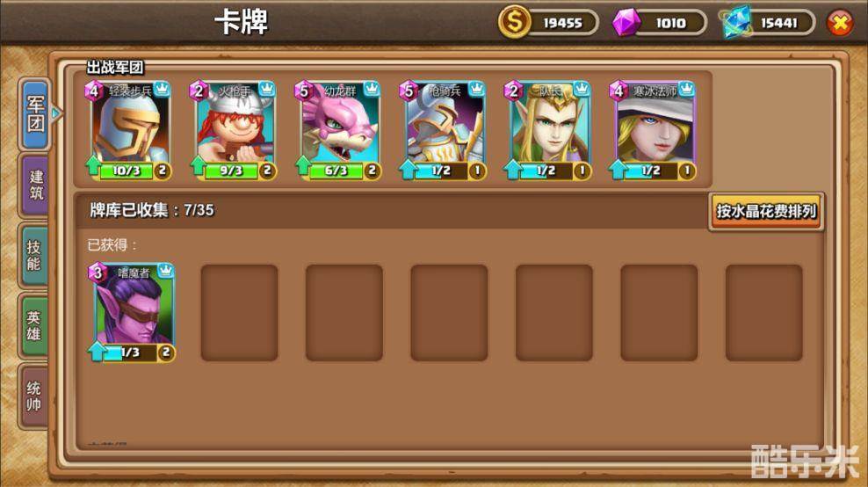Open the 嗜魔者 purple elf card
Viewport: 868px width, 487px height.
(x=133, y=312)
